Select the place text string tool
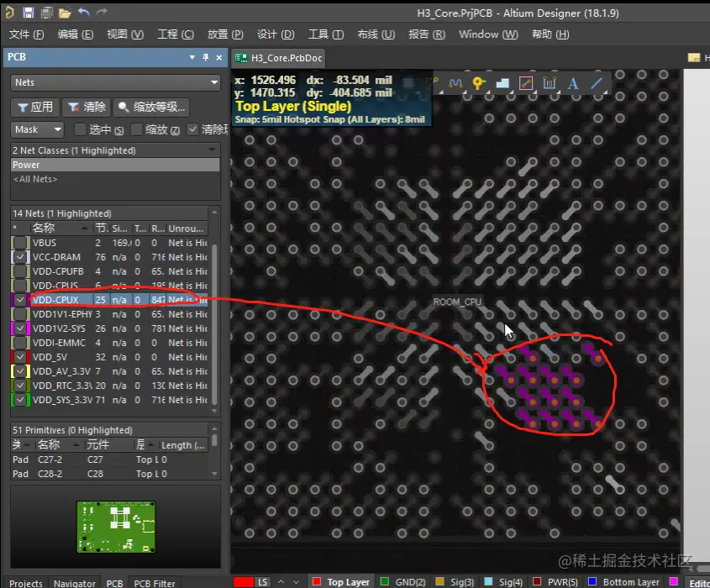This screenshot has height=588, width=710. 573,83
